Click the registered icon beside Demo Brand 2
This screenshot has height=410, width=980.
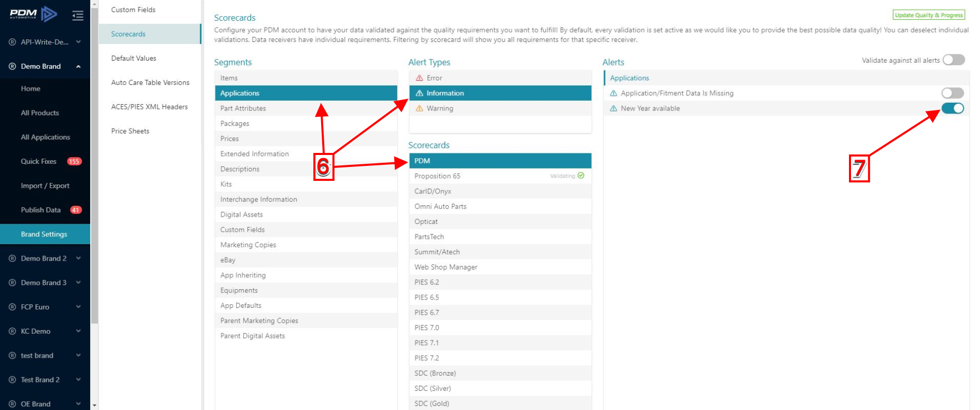pos(12,258)
